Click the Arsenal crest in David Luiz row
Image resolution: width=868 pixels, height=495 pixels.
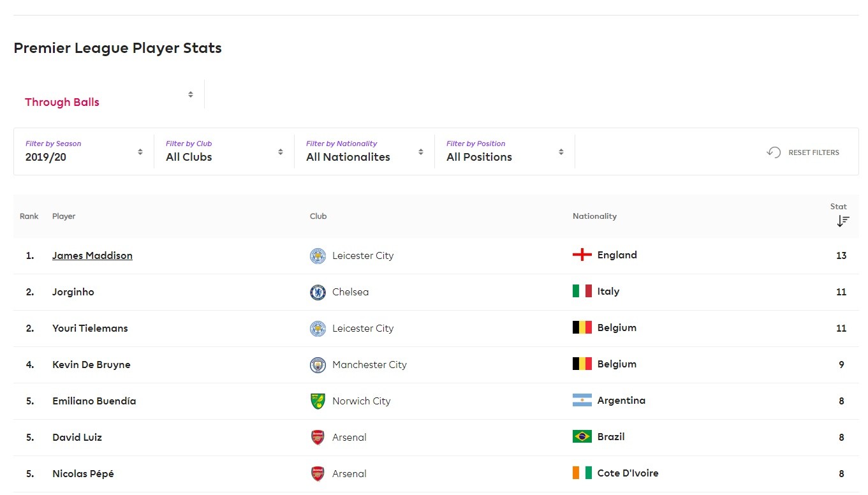tap(318, 438)
